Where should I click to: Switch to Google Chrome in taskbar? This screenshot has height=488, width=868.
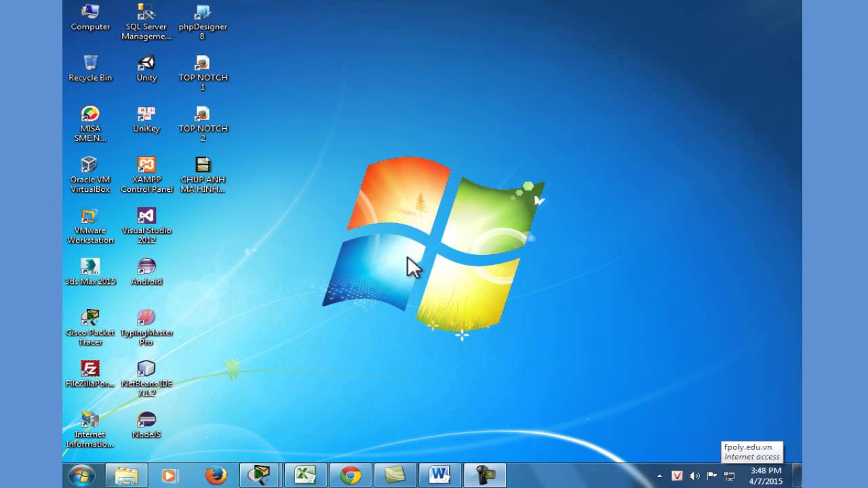pyautogui.click(x=350, y=476)
